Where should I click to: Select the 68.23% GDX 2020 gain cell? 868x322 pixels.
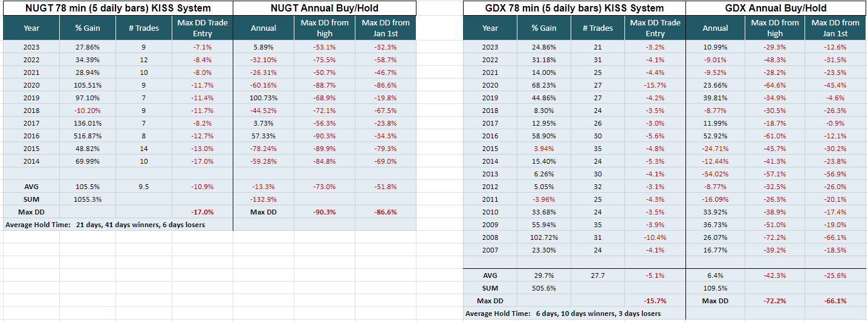pos(544,85)
